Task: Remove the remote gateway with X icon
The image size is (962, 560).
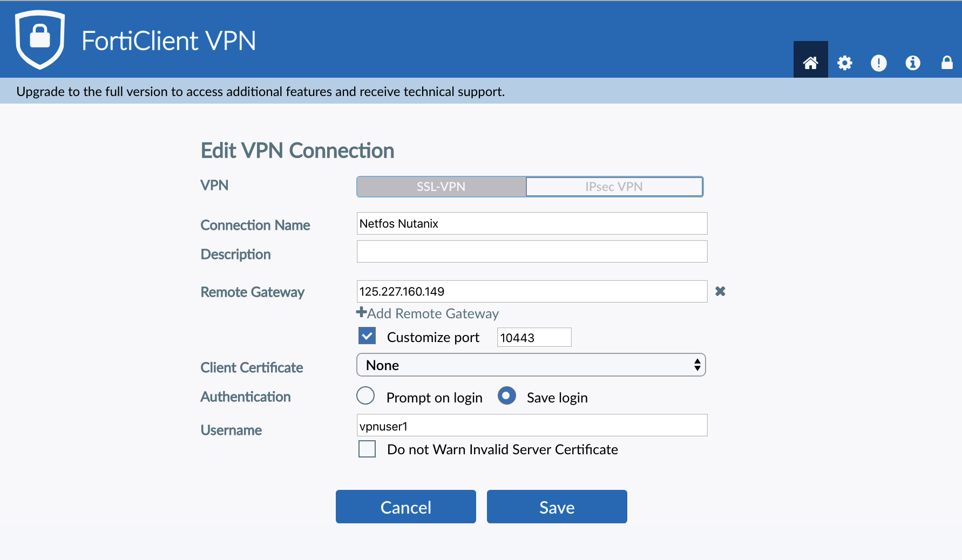Action: (720, 291)
